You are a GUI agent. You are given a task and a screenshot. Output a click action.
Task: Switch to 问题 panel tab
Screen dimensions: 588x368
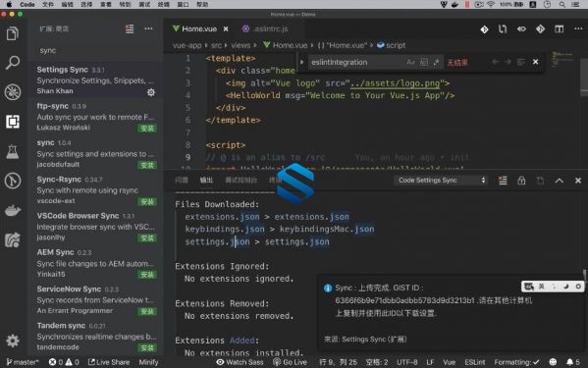coord(182,181)
